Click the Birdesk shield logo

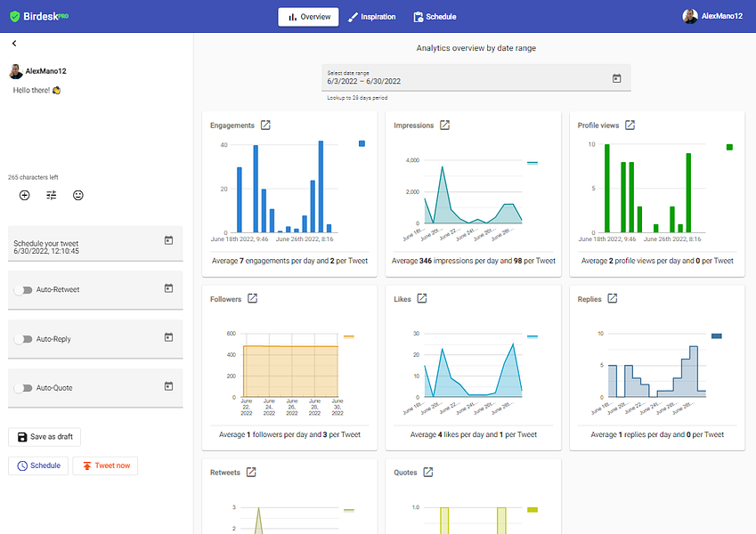click(15, 16)
